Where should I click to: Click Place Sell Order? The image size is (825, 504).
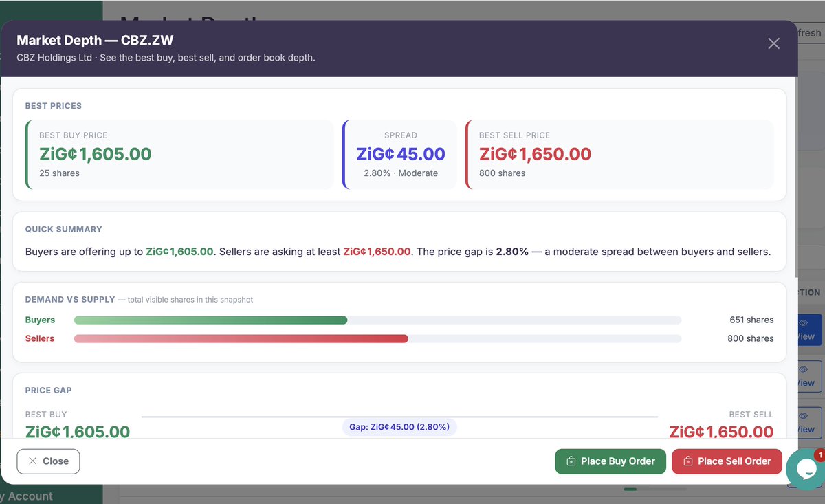tap(727, 461)
